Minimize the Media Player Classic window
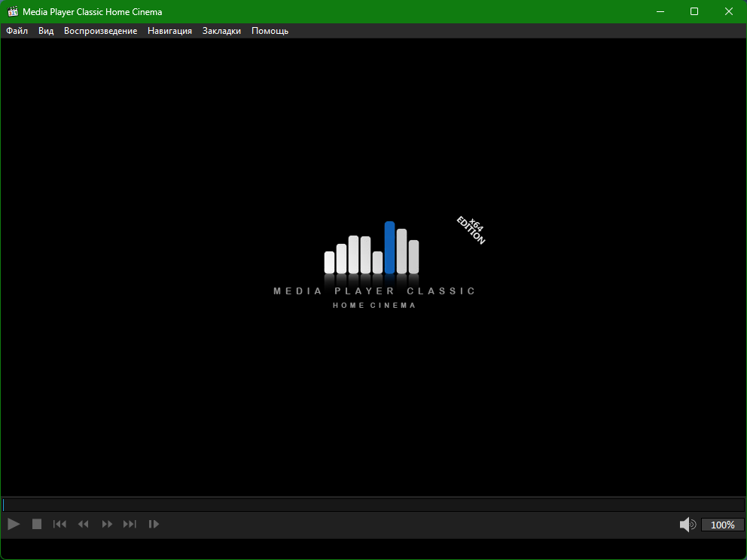Image resolution: width=747 pixels, height=560 pixels. pyautogui.click(x=660, y=11)
